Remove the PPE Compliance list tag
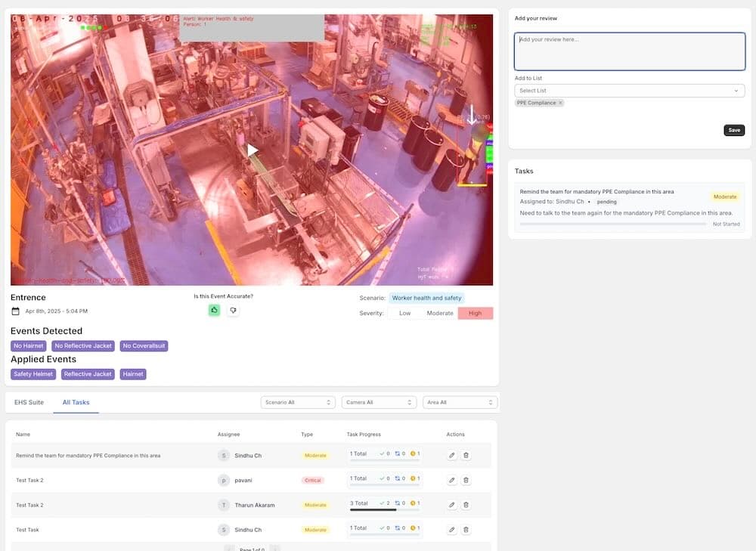Screen dimensions: 756x551 (x=560, y=103)
